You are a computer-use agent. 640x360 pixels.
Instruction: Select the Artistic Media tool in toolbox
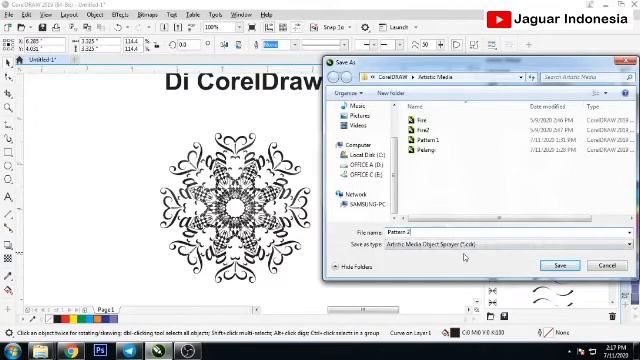[x=8, y=138]
